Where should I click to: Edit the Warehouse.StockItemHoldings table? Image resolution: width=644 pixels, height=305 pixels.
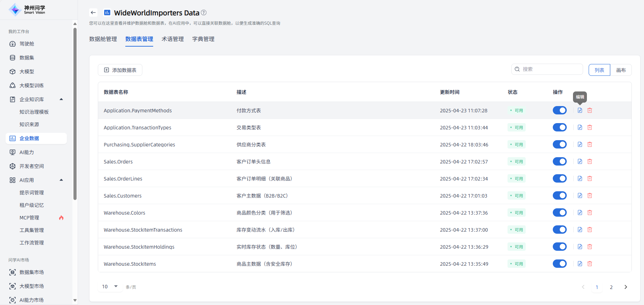[580, 247]
